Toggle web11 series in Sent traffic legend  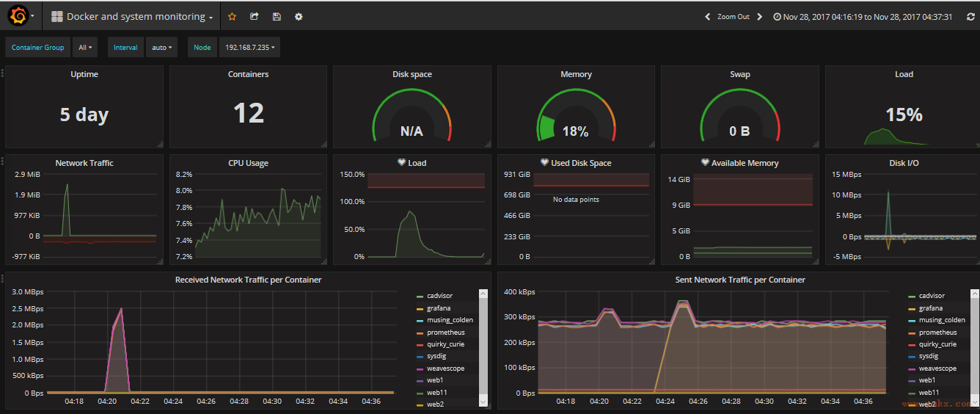coord(929,393)
